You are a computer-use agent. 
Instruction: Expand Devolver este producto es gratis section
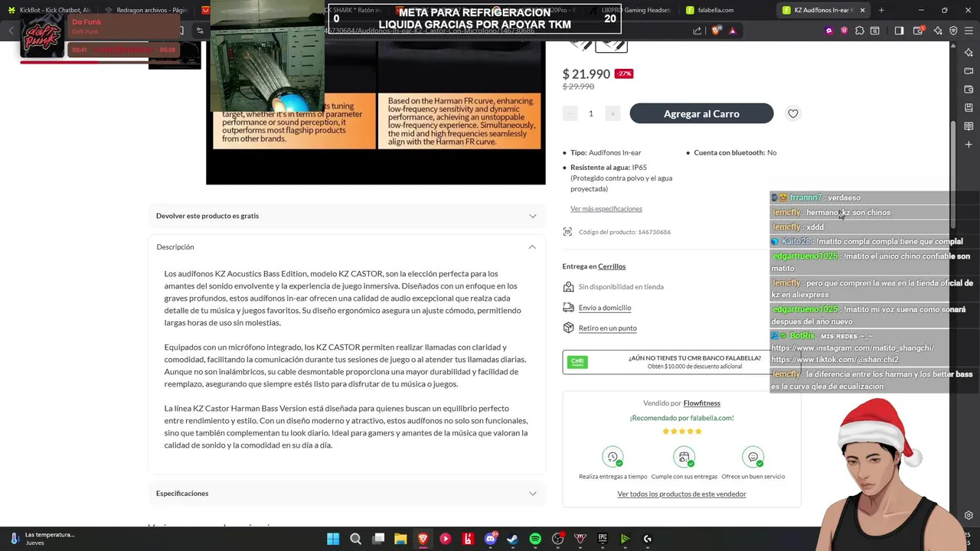pos(347,216)
